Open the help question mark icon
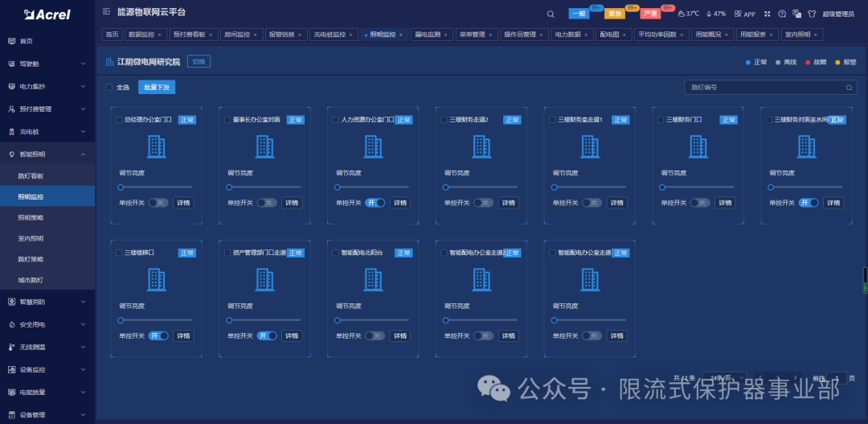 coord(782,14)
